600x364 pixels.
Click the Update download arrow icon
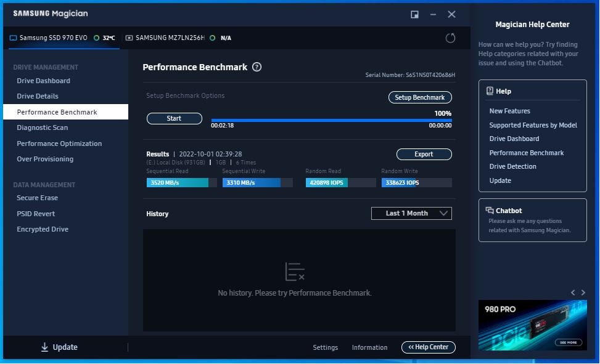44,347
